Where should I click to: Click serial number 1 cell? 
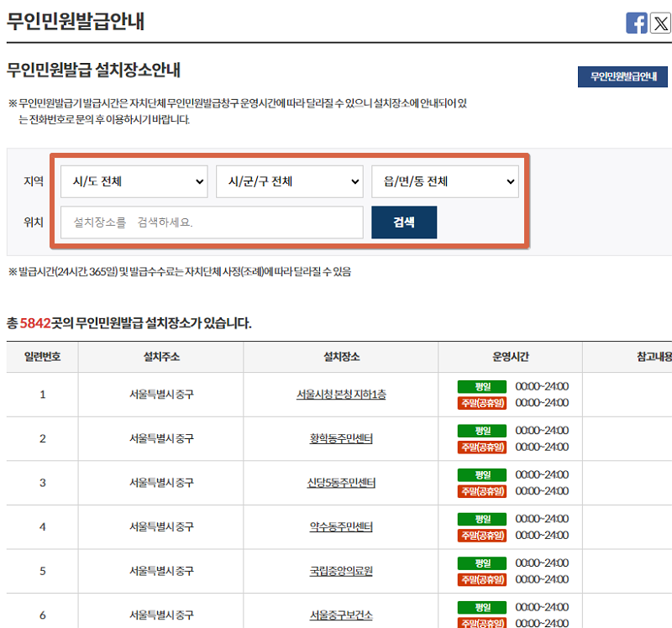coord(43,394)
